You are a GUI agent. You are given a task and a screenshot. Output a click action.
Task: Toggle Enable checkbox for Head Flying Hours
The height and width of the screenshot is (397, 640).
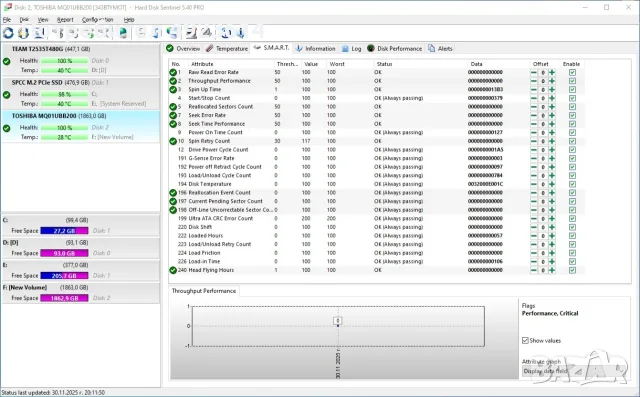pyautogui.click(x=572, y=270)
